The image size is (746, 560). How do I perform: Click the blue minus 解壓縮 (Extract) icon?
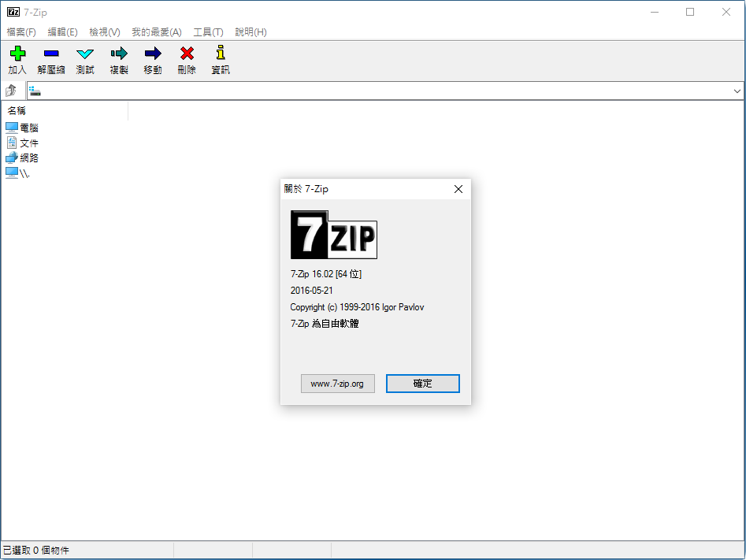[51, 54]
